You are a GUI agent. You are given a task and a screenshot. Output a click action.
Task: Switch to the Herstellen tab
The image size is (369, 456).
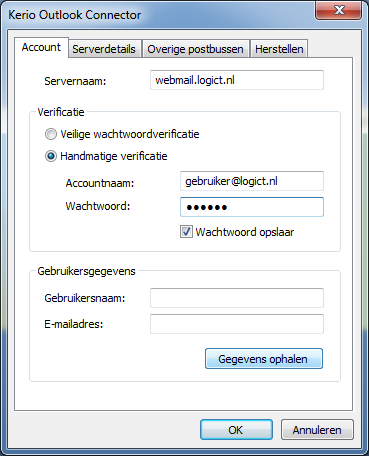[x=279, y=49]
